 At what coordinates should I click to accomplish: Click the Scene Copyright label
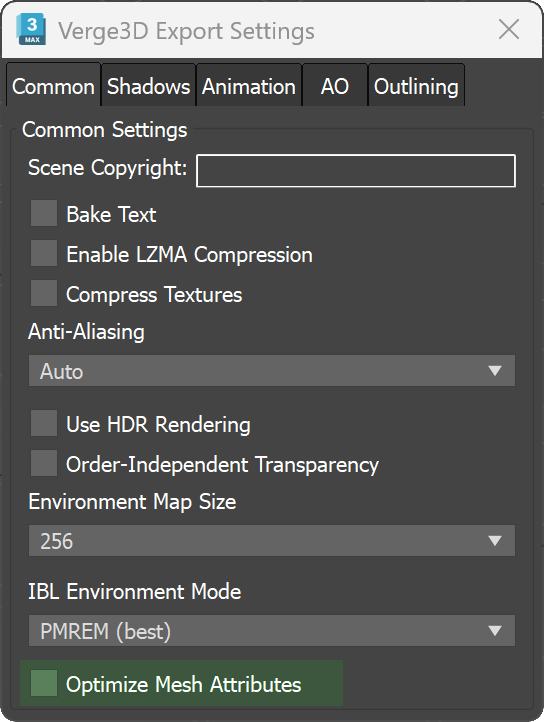(x=108, y=168)
